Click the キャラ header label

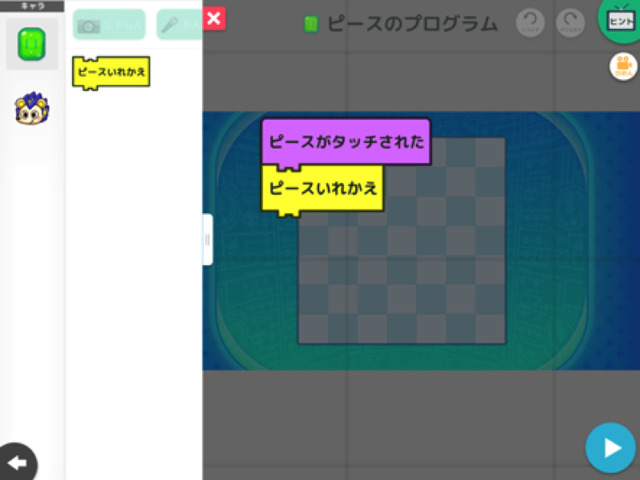pyautogui.click(x=32, y=6)
